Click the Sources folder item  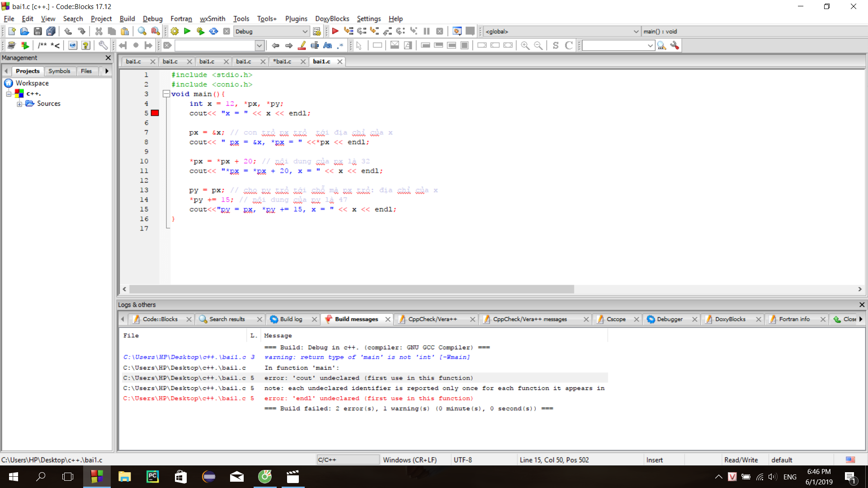coord(49,103)
